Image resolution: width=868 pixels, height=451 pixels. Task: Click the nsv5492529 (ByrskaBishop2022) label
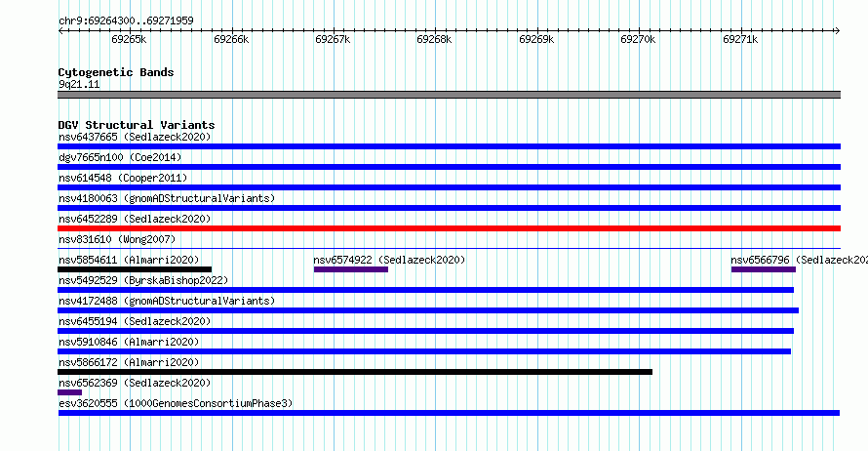[143, 280]
